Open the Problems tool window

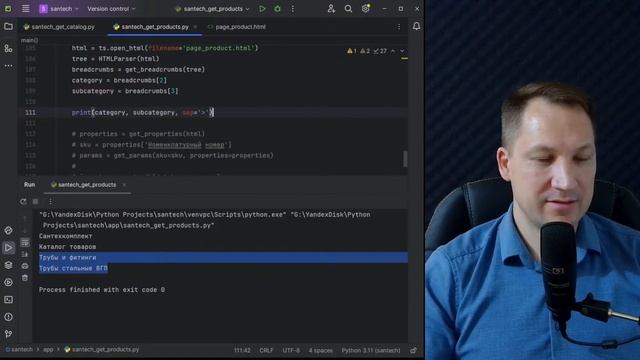(x=8, y=317)
